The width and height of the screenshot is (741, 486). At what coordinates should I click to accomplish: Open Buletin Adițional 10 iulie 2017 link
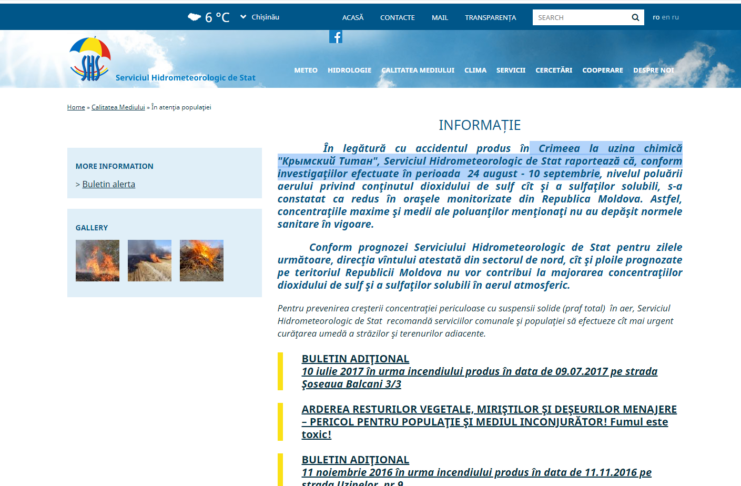tap(479, 371)
